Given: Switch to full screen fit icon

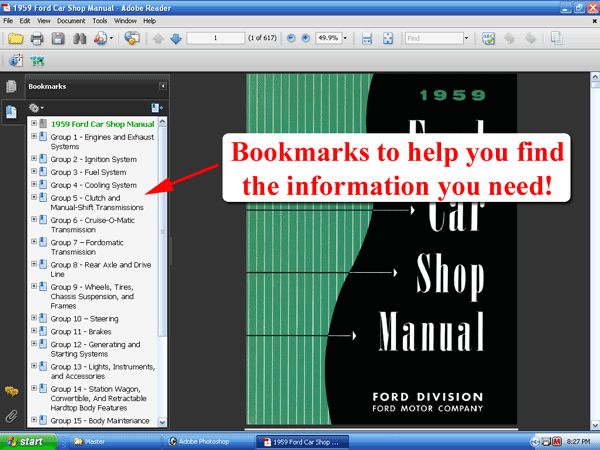Looking at the screenshot, I should coord(388,38).
